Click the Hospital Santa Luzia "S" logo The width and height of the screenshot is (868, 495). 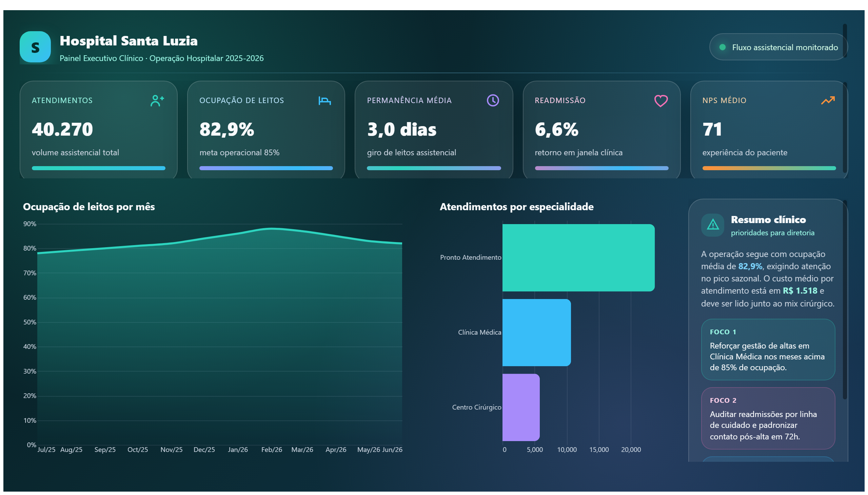click(x=35, y=47)
